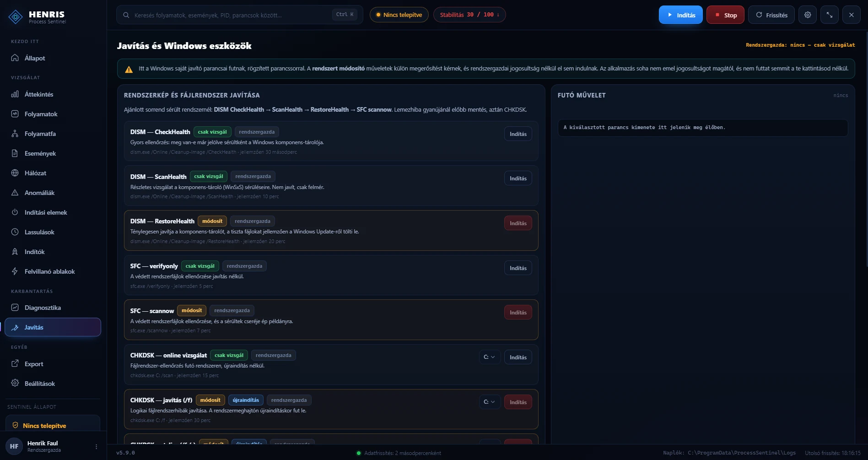Viewport: 868px width, 460px height.
Task: Click the expand/fullscreen arrows icon
Action: click(830, 15)
